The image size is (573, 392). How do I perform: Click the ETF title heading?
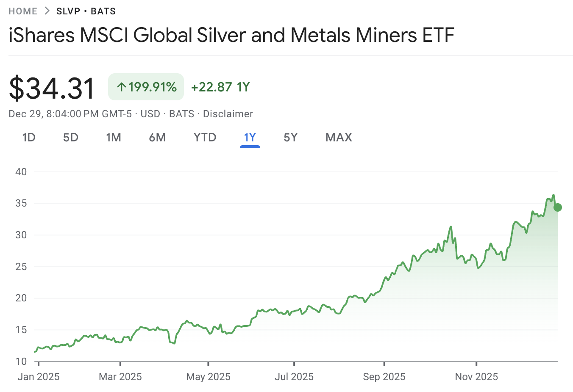pos(231,36)
